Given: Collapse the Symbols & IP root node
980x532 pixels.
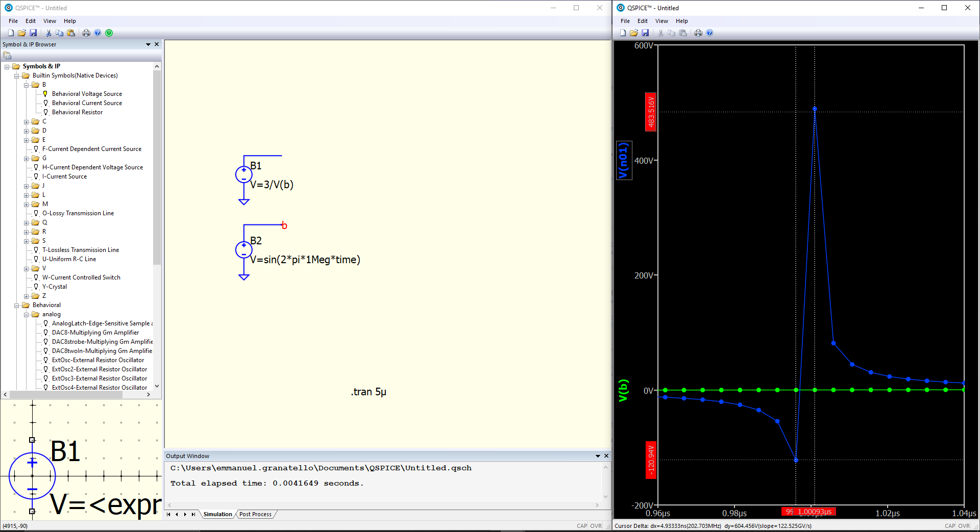Looking at the screenshot, I should click(x=7, y=66).
